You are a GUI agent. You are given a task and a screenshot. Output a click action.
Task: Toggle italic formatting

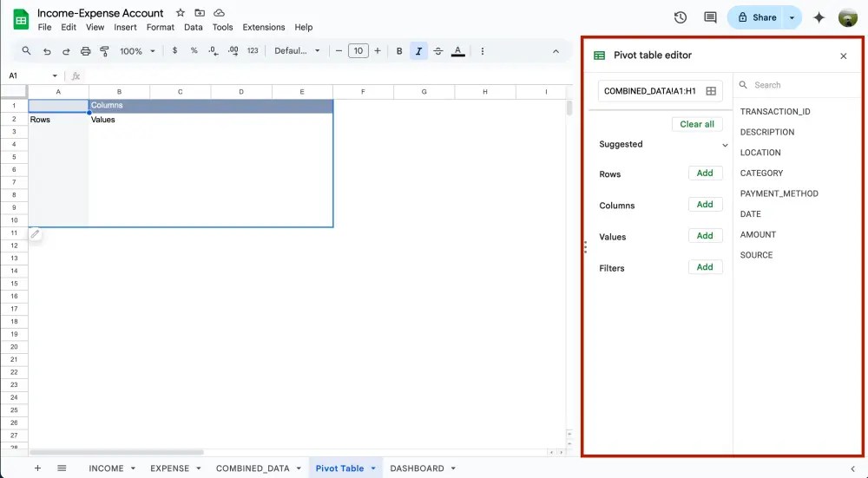coord(418,51)
